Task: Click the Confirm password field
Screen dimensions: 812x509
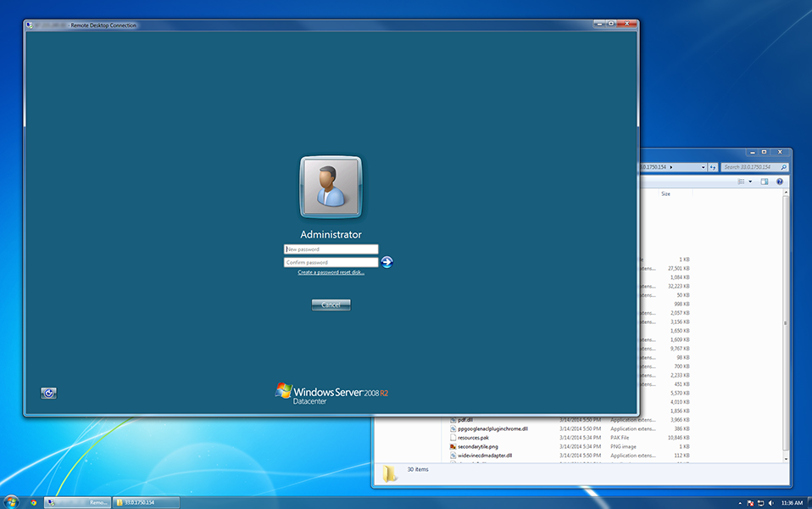Action: click(x=331, y=262)
